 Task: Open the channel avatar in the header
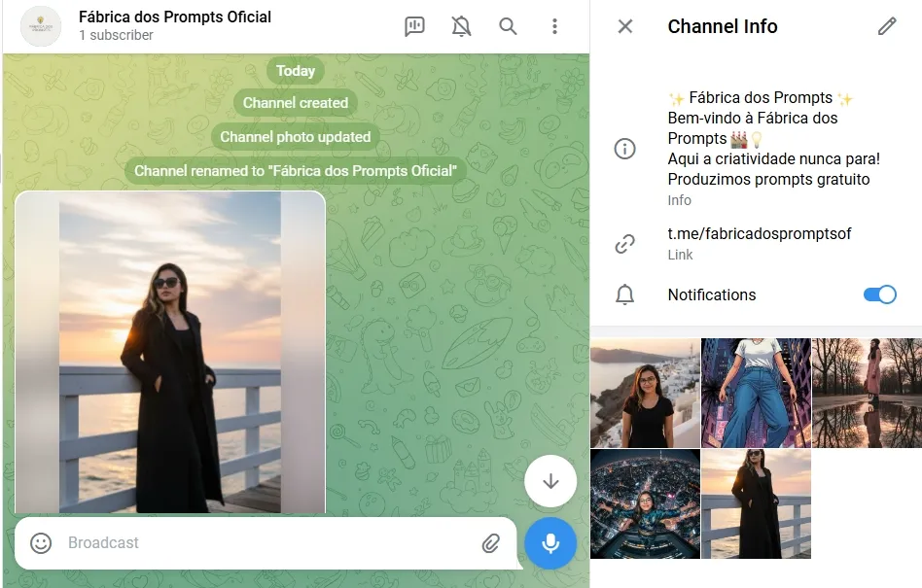coord(41,26)
